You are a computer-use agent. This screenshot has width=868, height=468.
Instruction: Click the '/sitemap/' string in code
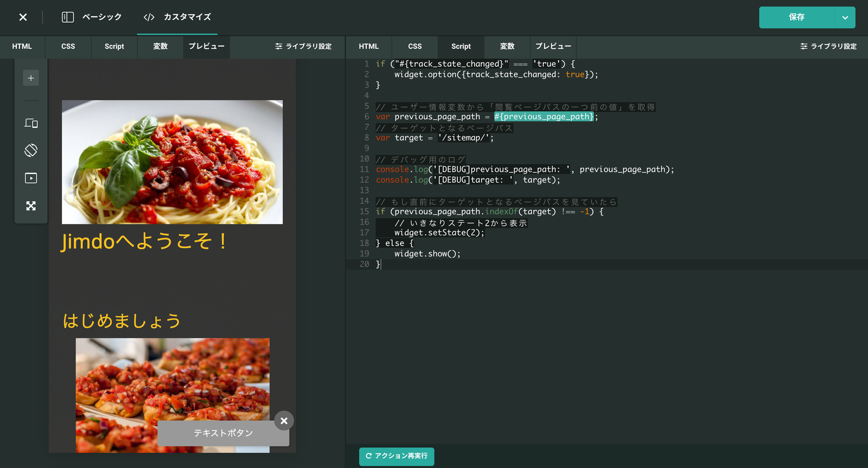coord(464,138)
